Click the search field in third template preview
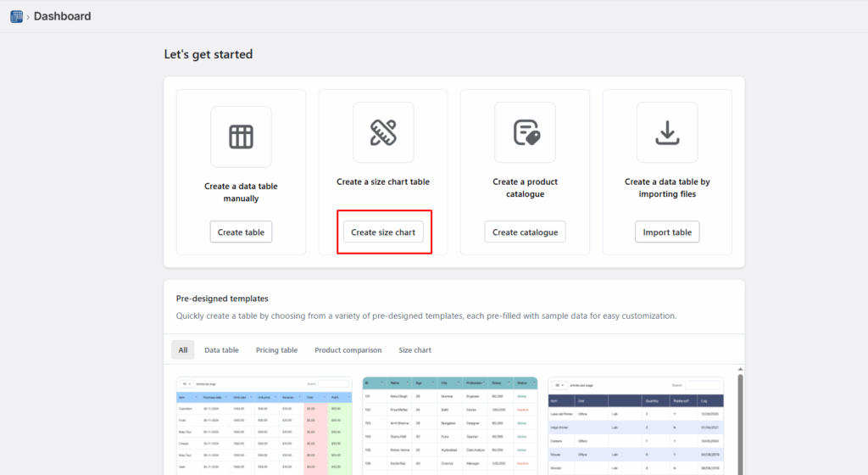Screen dimensions: 868x475 [x=703, y=385]
